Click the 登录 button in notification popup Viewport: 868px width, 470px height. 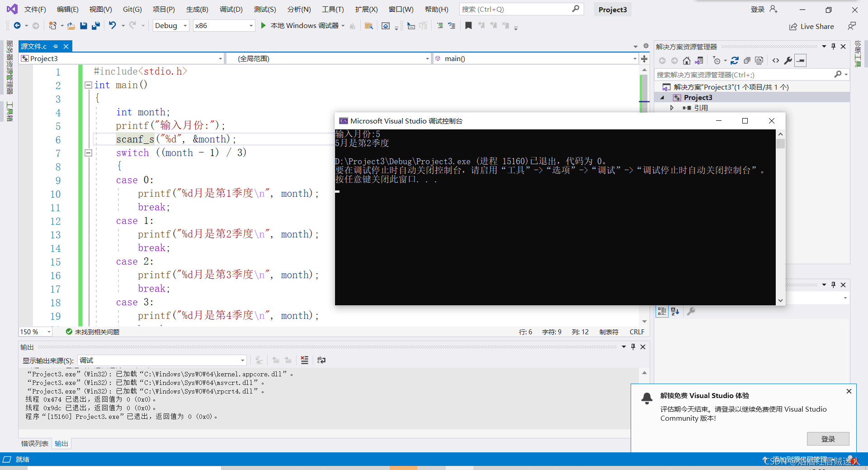tap(828, 439)
